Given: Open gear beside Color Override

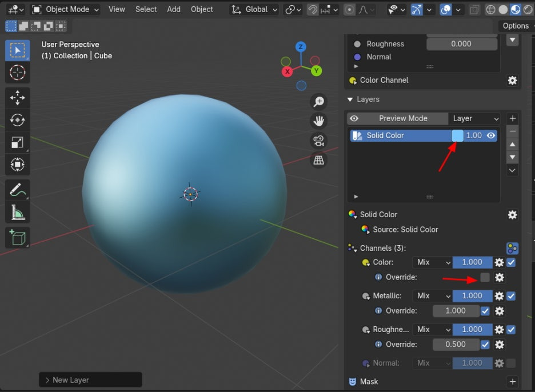Looking at the screenshot, I should 500,277.
